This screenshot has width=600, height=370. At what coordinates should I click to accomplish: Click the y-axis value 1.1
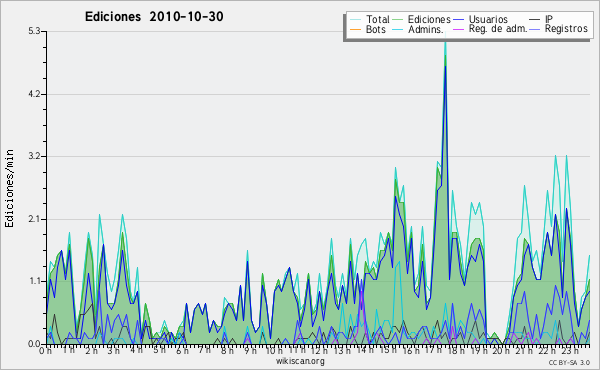tap(34, 282)
